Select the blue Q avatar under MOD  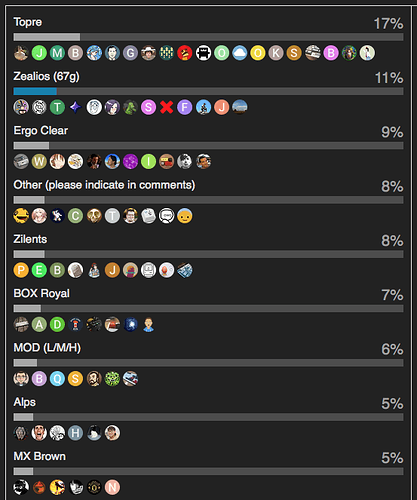(57, 379)
